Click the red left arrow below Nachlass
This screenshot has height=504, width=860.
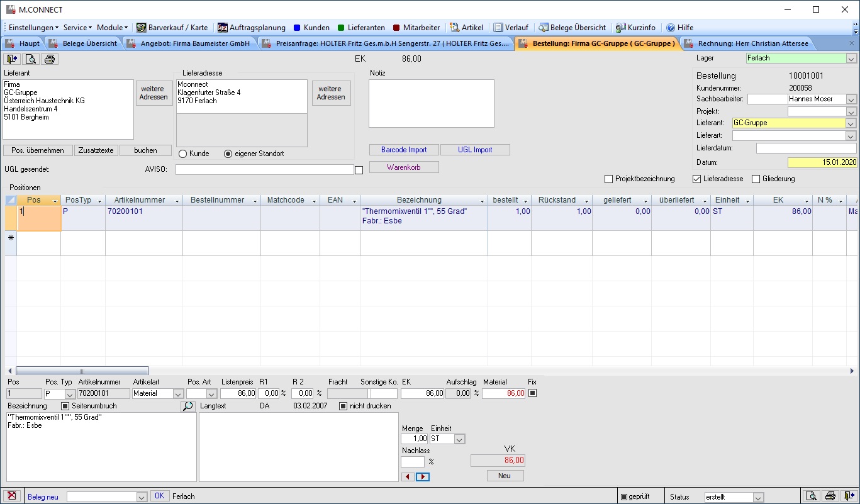click(x=408, y=477)
